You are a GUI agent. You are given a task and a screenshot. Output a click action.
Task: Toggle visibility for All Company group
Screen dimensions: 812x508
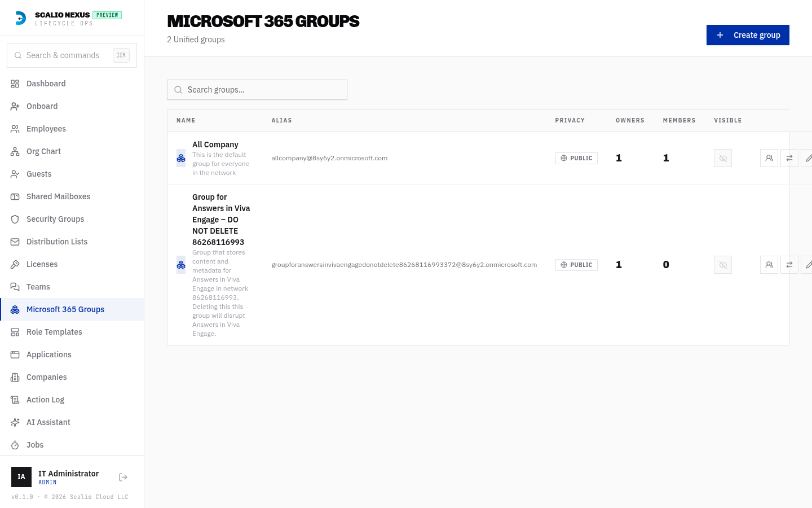(723, 158)
